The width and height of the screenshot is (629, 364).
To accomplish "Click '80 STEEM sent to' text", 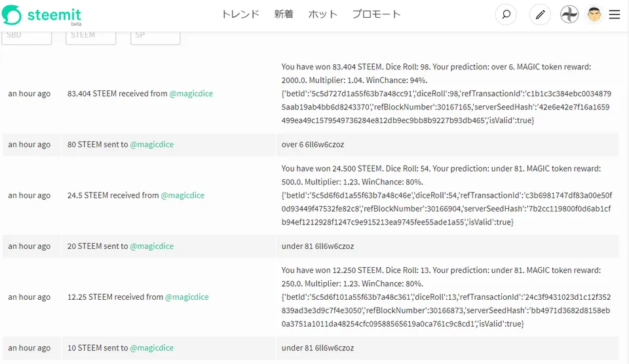I will point(98,144).
